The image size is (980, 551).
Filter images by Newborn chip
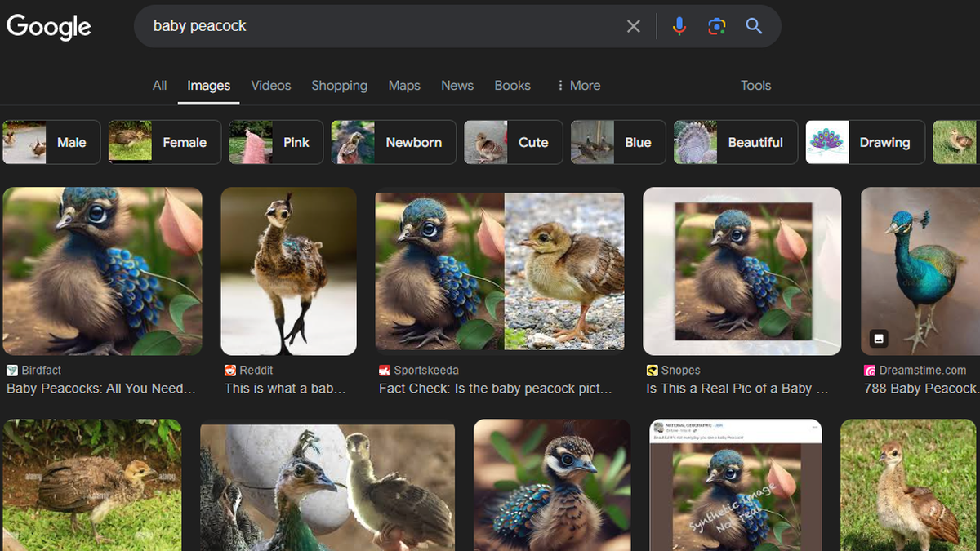pyautogui.click(x=392, y=142)
